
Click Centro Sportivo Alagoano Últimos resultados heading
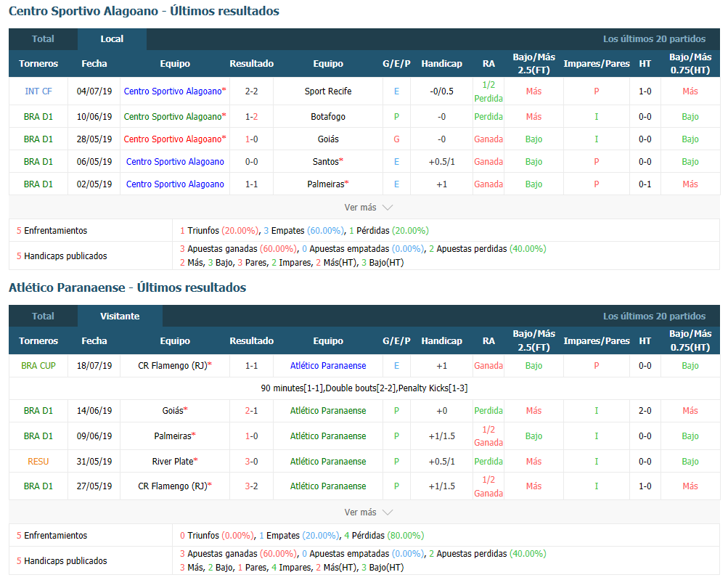click(x=144, y=11)
